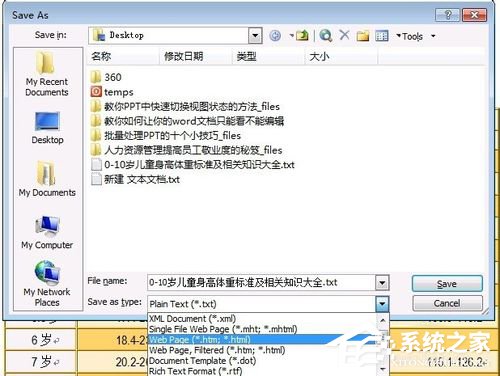500x376 pixels.
Task: Choose Rich Text Format (*.rtf) type
Action: point(262,371)
